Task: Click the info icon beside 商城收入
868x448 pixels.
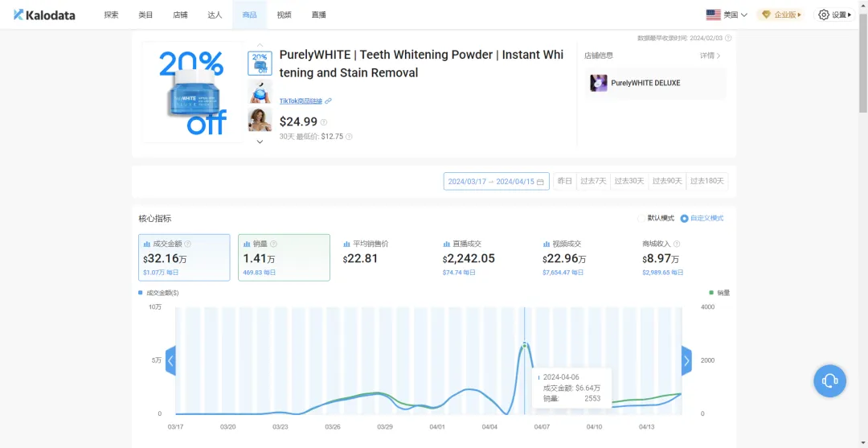Action: click(x=677, y=244)
